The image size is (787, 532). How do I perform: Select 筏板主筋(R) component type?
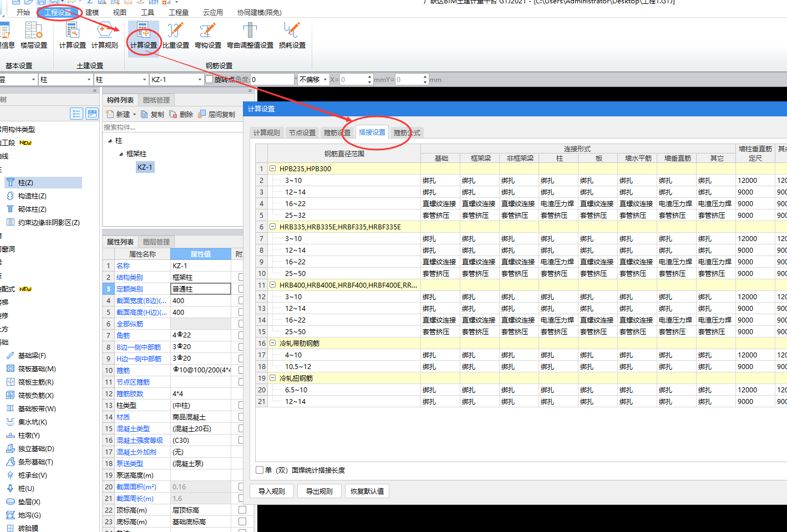35,382
